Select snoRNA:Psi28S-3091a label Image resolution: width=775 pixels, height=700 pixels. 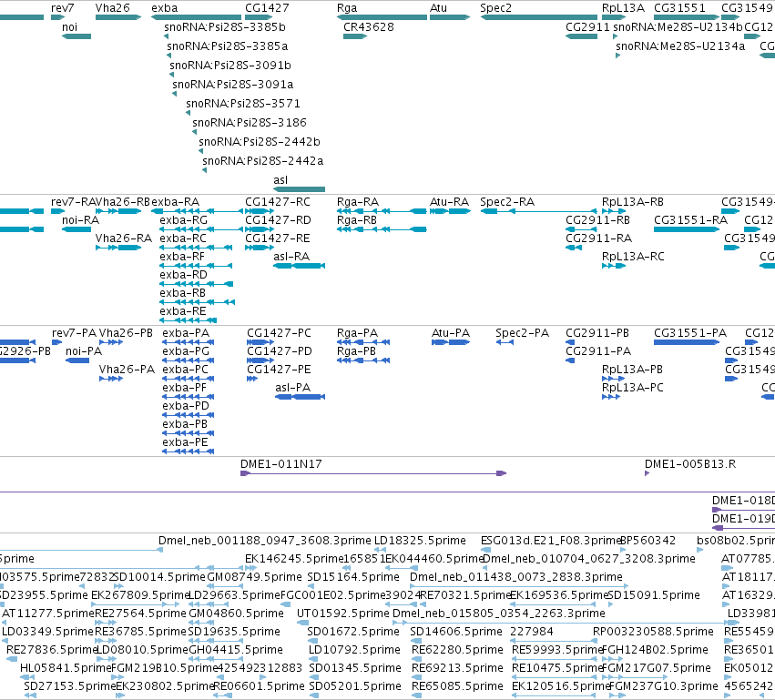(x=233, y=85)
